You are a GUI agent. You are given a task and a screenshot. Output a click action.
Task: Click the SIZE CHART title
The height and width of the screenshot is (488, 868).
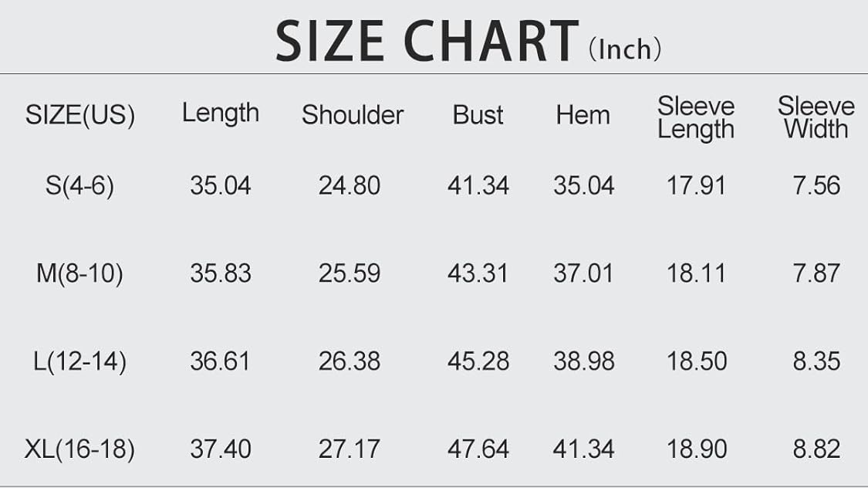427,41
